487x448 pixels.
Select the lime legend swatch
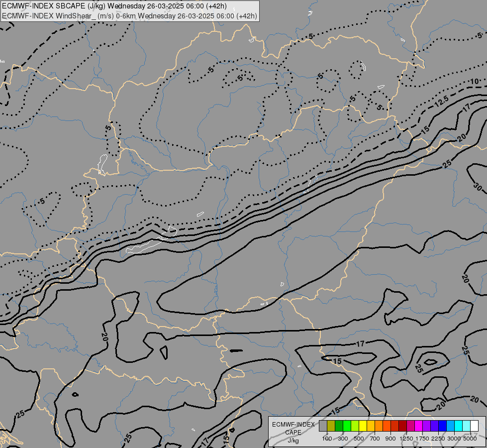pyautogui.click(x=355, y=426)
